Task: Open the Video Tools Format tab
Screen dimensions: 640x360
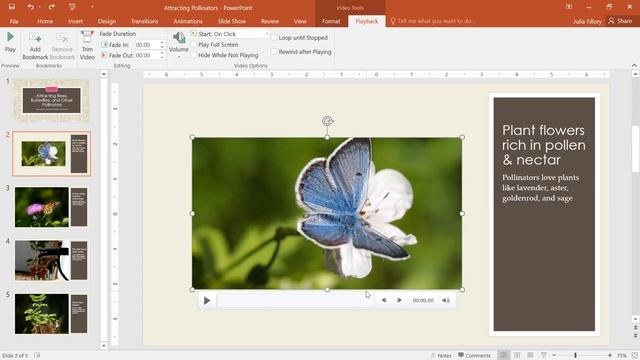Action: point(331,21)
